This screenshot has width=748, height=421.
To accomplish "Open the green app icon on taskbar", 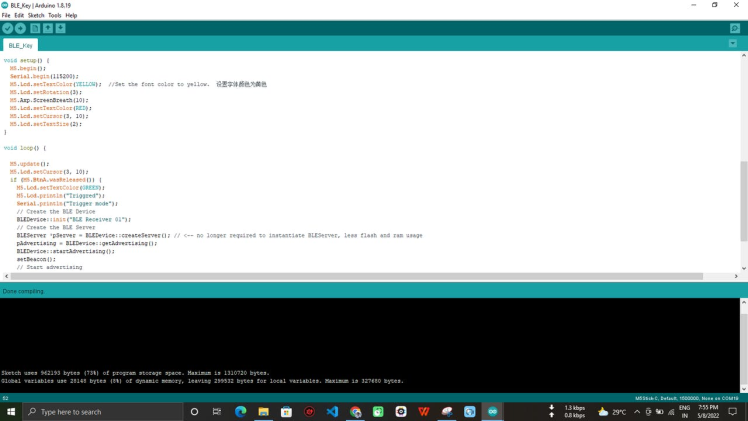I will point(378,411).
